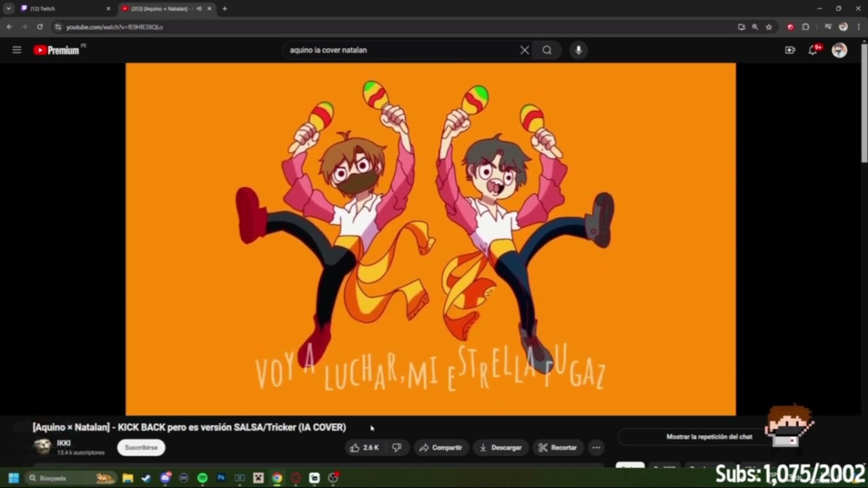Open the IKKI channel name

[x=64, y=443]
